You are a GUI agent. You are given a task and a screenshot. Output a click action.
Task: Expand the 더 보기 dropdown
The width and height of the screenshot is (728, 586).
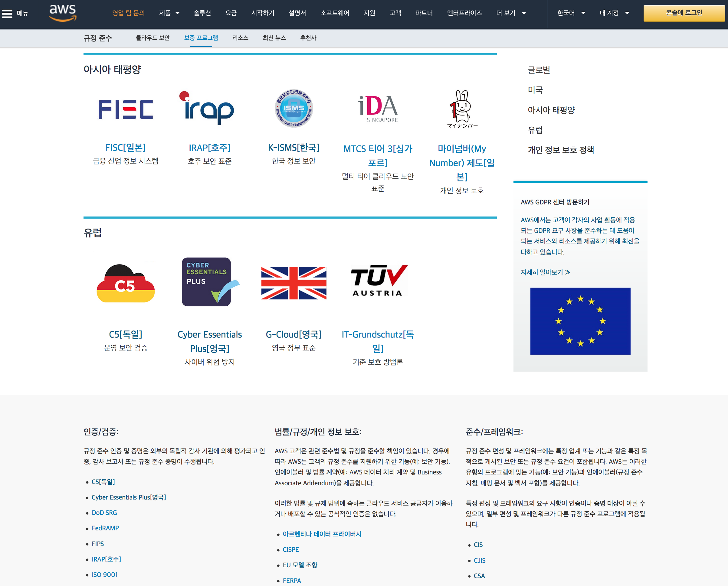coord(511,13)
